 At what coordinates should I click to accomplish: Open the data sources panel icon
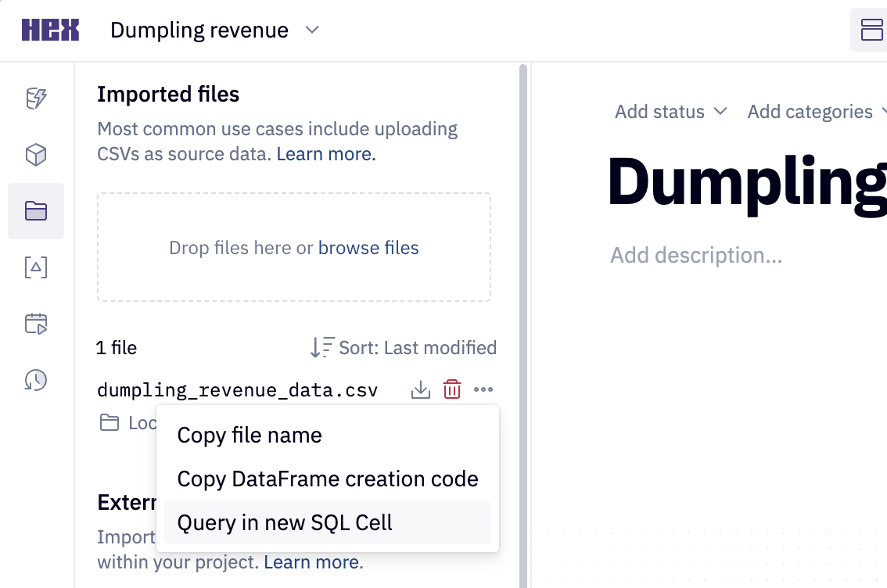click(35, 98)
